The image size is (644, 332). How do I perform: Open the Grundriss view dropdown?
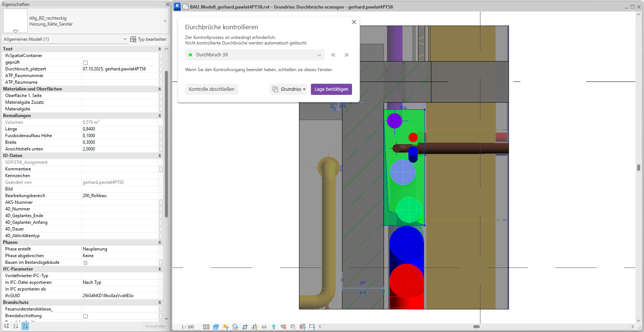[x=288, y=89]
